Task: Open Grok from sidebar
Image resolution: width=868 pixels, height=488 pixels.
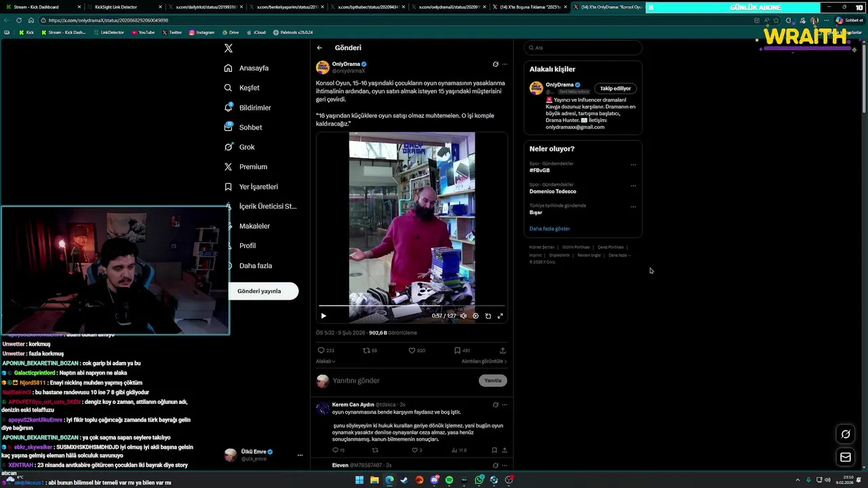Action: tap(239, 147)
